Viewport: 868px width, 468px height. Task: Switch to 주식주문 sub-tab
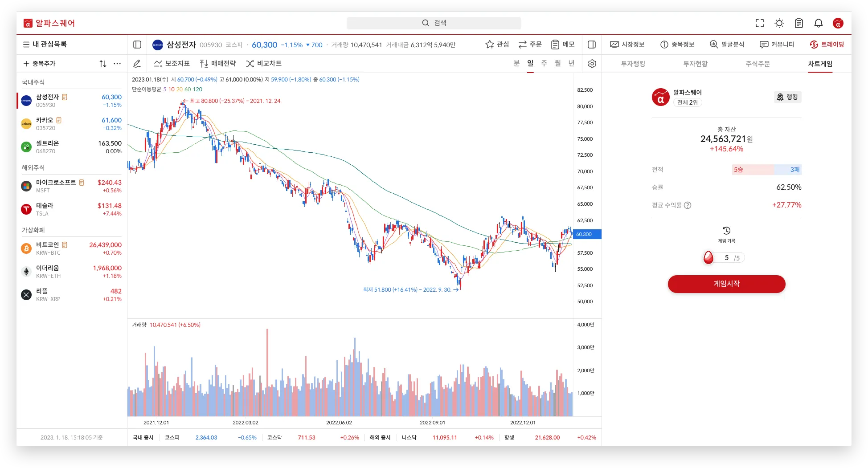coord(758,64)
